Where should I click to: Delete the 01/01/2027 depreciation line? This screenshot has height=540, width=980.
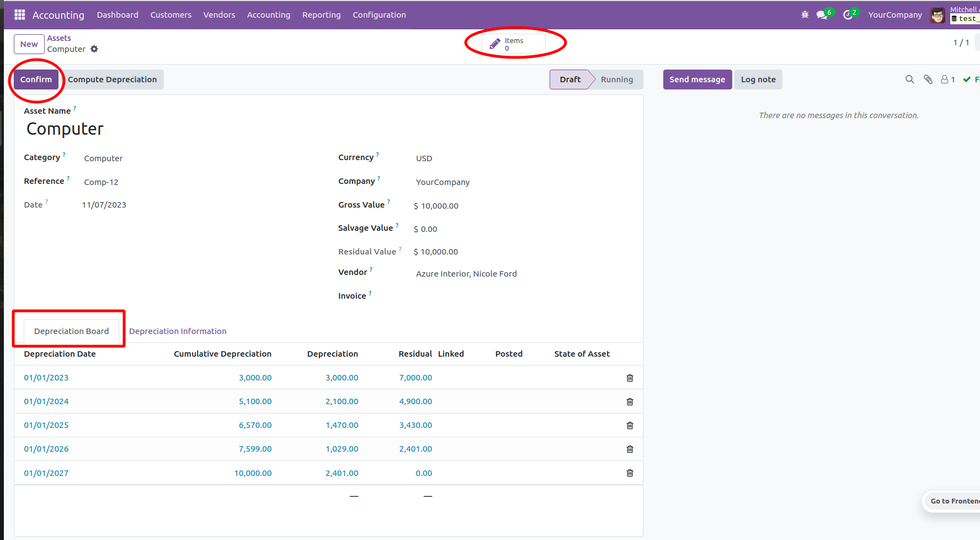[630, 473]
